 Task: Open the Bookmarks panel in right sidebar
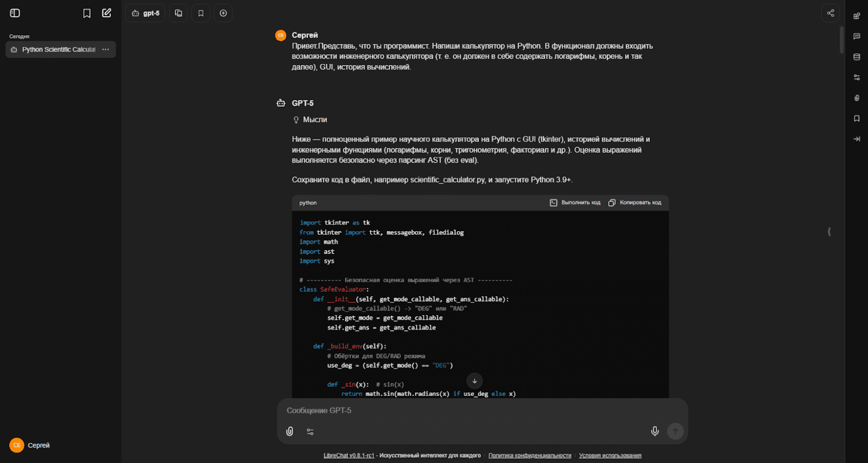856,118
